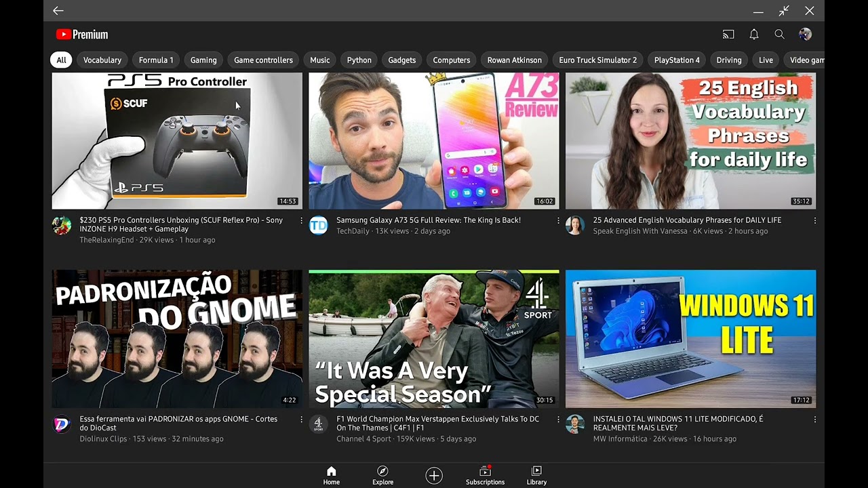Screen dimensions: 868x488
Task: Play the Samsung A73 Review thumbnail
Action: 434,141
